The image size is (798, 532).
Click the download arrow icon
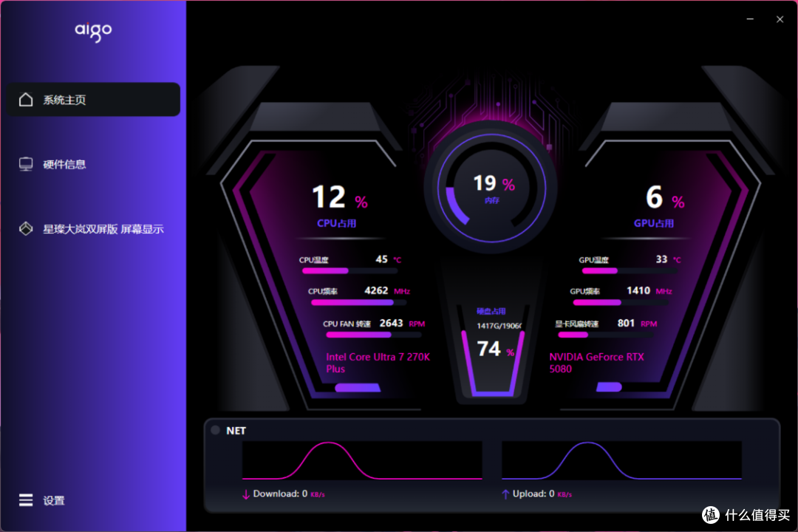coord(246,494)
